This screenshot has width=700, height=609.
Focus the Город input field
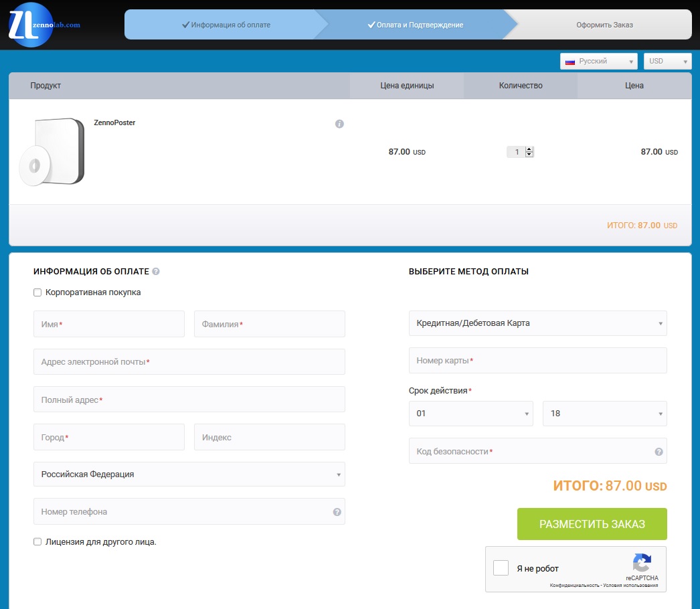(109, 437)
